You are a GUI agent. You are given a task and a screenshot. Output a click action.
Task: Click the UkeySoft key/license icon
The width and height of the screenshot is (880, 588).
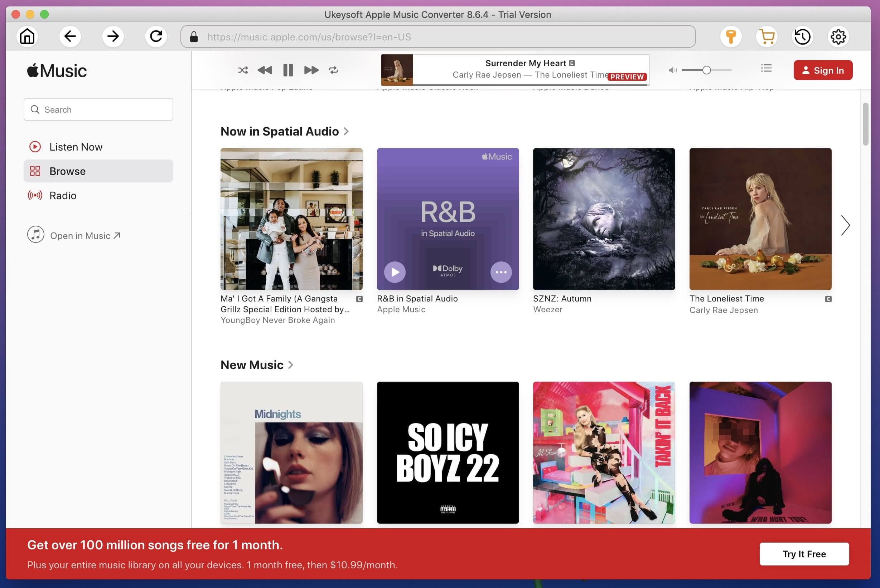731,37
